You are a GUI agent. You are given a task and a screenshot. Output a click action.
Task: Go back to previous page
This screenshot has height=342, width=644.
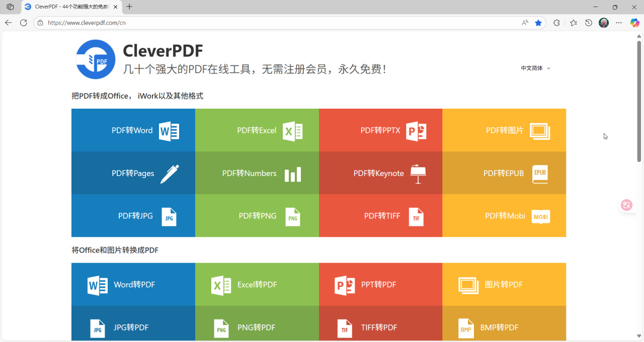8,23
